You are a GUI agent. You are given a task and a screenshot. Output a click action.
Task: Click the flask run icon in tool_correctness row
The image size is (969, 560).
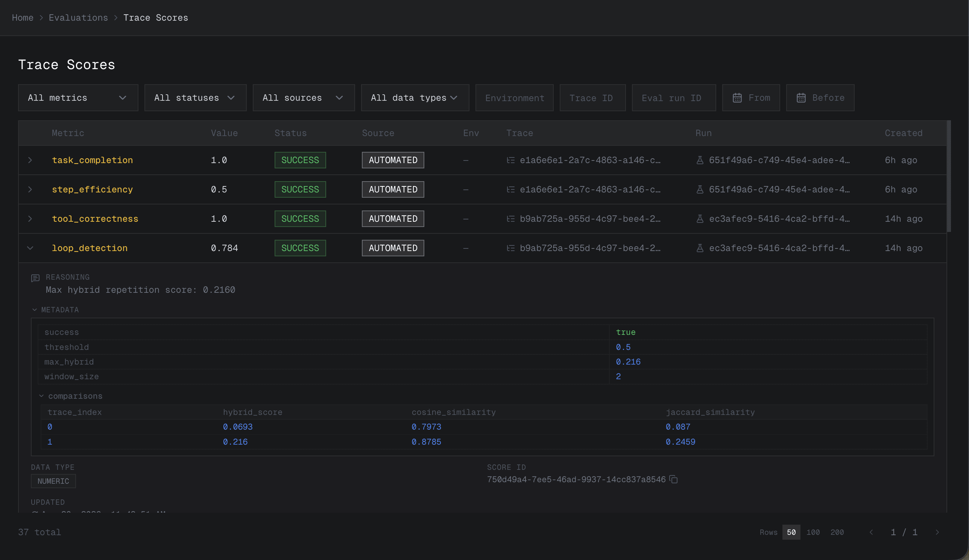click(700, 219)
